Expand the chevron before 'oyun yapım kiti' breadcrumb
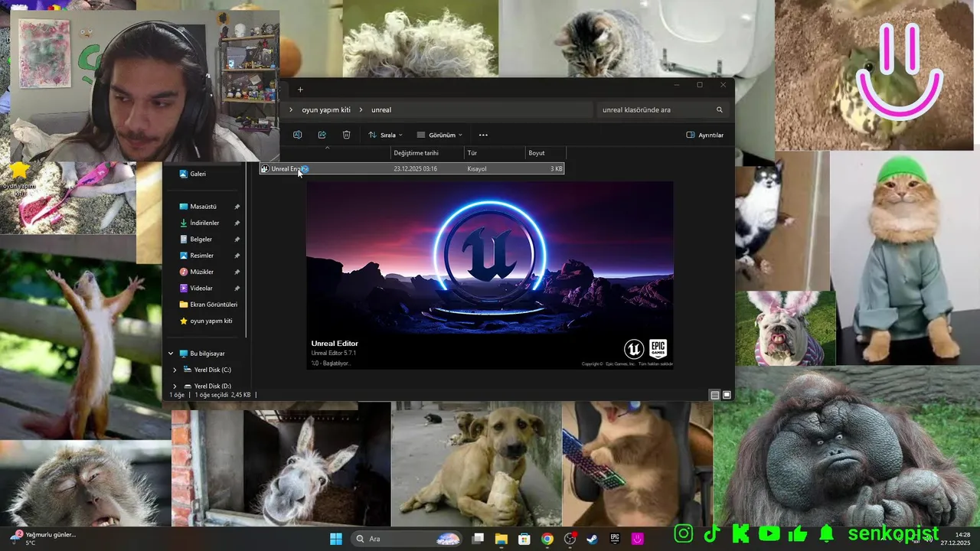The width and height of the screenshot is (980, 551). pyautogui.click(x=291, y=109)
